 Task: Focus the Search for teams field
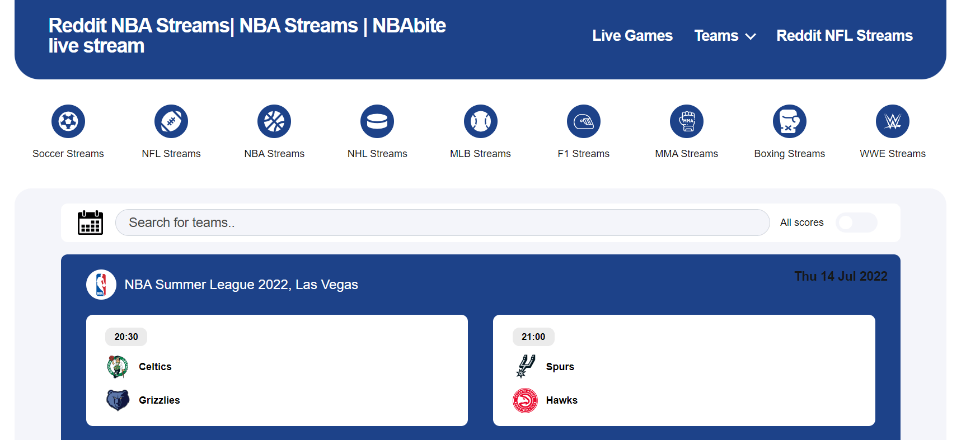point(442,223)
